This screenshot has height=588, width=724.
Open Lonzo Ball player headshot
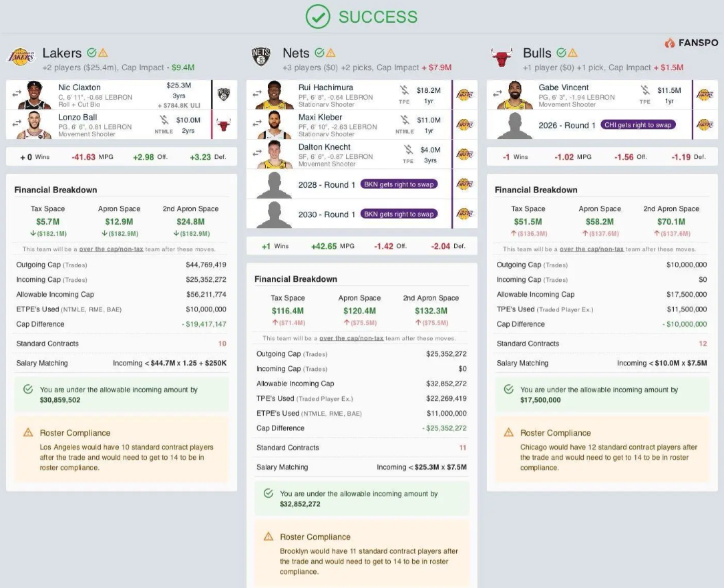coord(33,125)
